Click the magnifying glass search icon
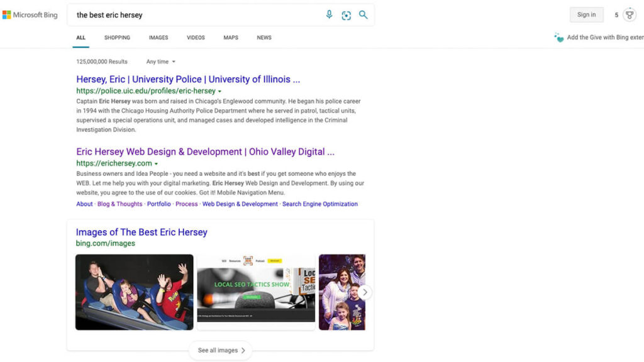644x362 pixels. [364, 15]
